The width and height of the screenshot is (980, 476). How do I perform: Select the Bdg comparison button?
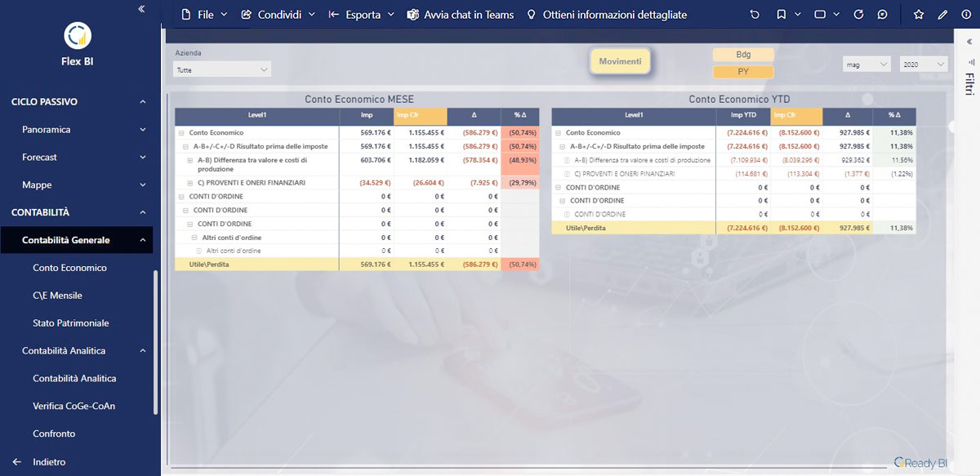743,55
